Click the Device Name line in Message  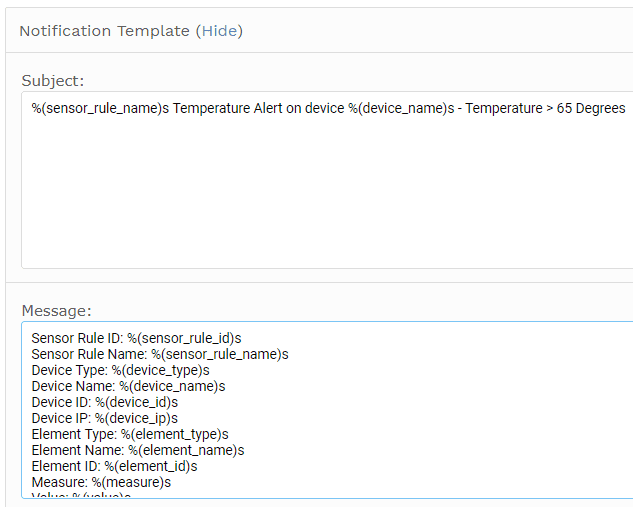pos(128,386)
